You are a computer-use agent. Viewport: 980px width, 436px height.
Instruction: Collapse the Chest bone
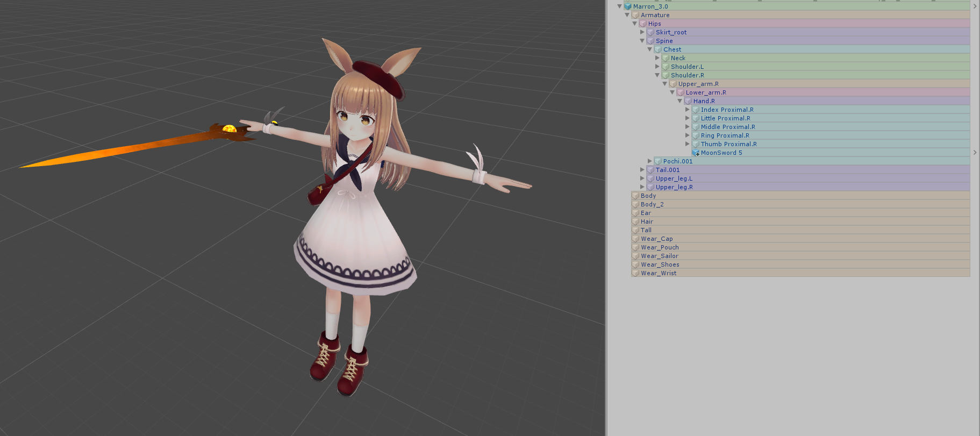[x=650, y=49]
